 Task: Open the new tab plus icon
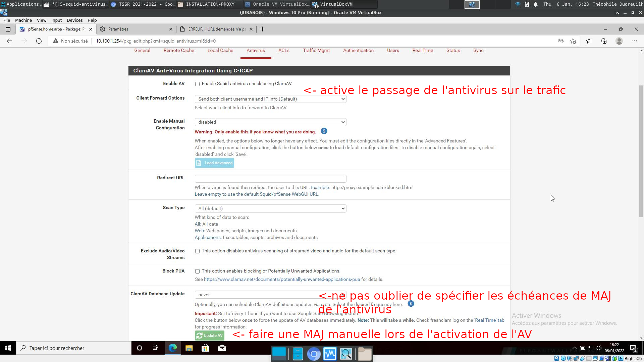click(x=263, y=29)
